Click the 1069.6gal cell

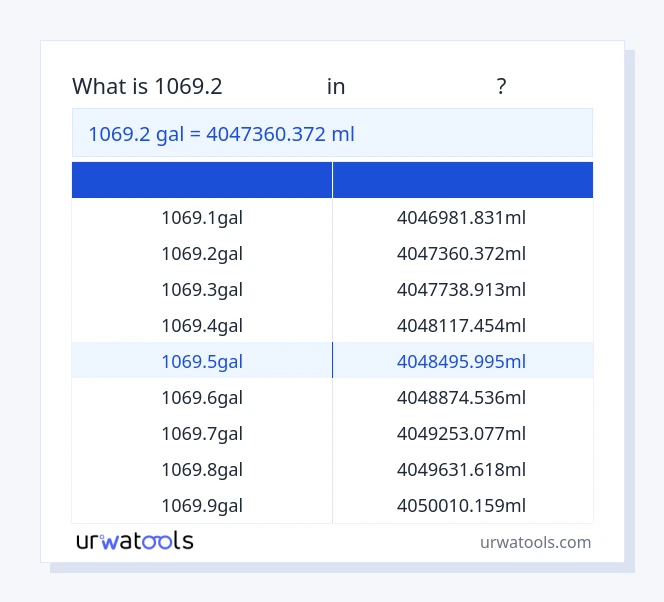pos(202,397)
